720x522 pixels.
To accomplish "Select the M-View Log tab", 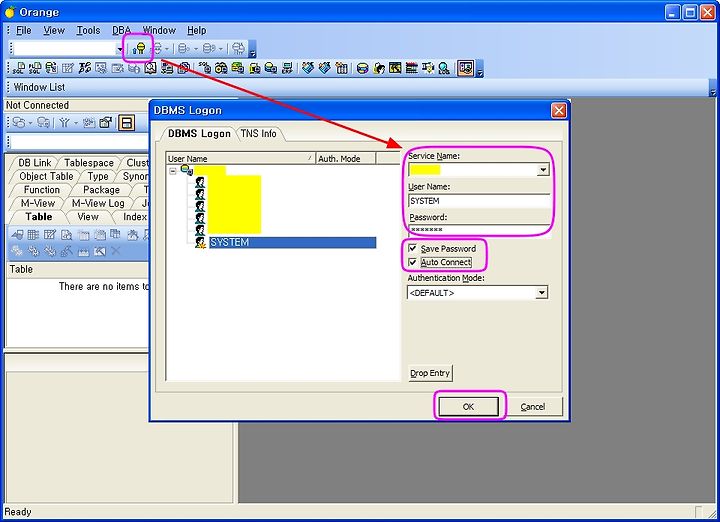I will (98, 203).
